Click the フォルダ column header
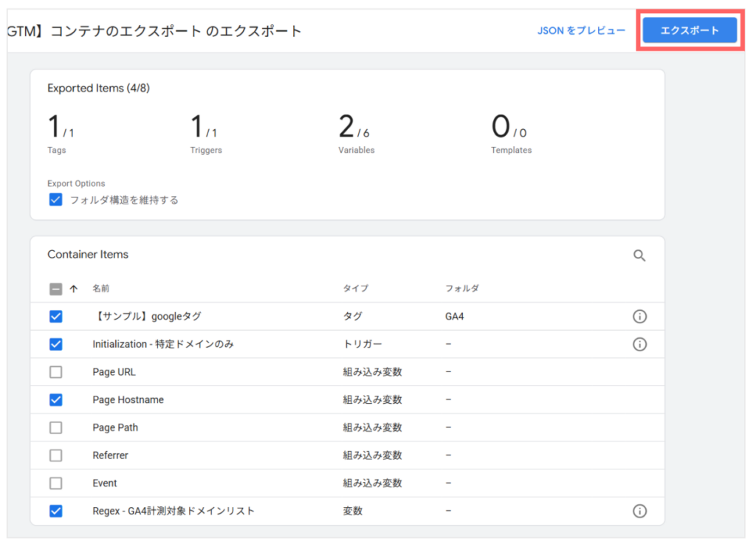 pyautogui.click(x=462, y=288)
